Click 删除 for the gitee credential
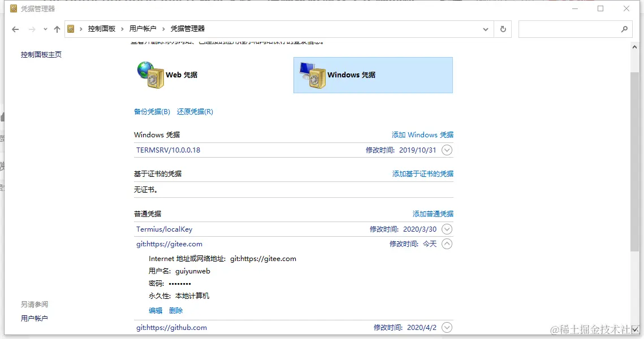644x339 pixels. tap(176, 311)
